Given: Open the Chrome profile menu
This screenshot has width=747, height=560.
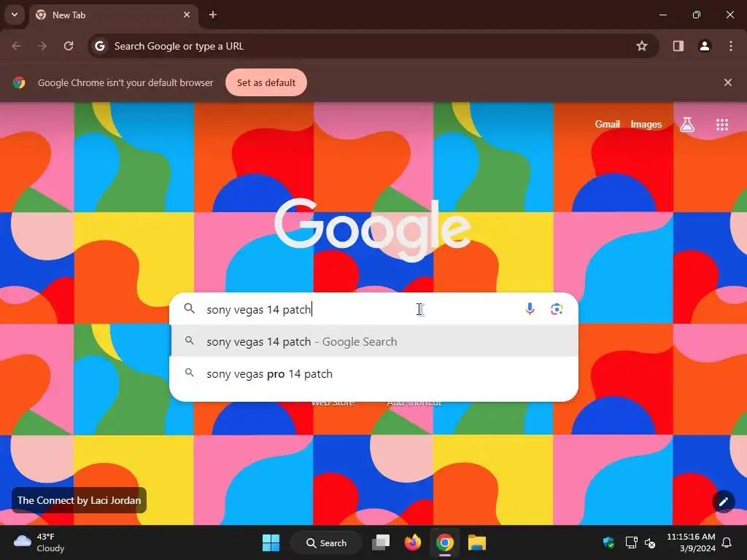Looking at the screenshot, I should point(704,46).
